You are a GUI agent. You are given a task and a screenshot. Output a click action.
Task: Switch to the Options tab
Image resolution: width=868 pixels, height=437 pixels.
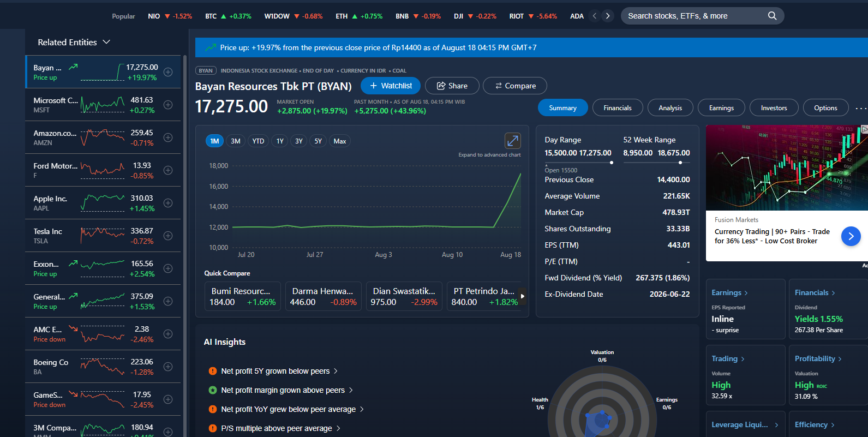point(826,108)
